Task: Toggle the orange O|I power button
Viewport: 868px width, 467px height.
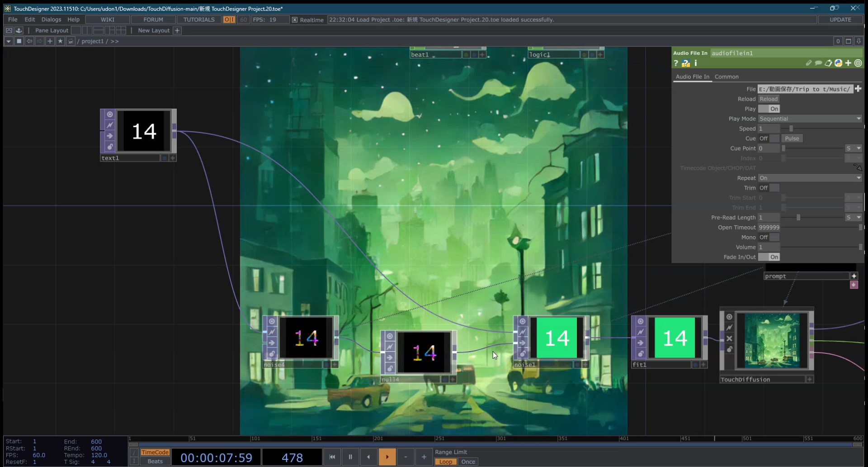Action: tap(229, 19)
